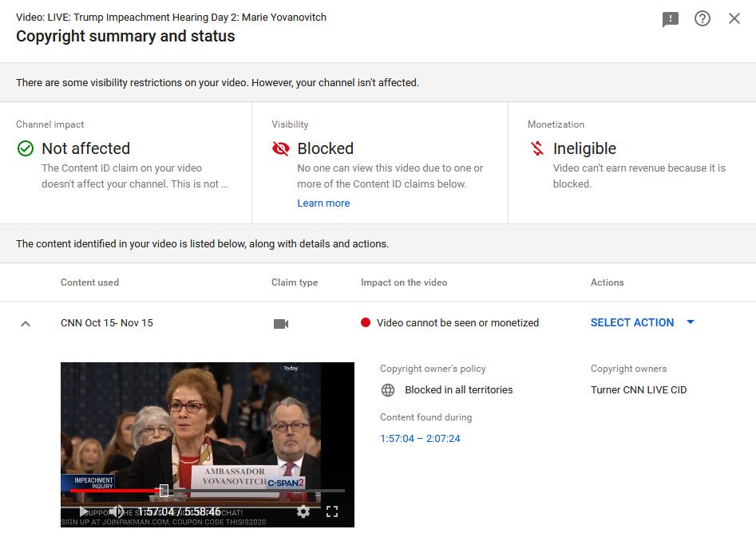
Task: Click the Actions column header
Action: coord(607,282)
